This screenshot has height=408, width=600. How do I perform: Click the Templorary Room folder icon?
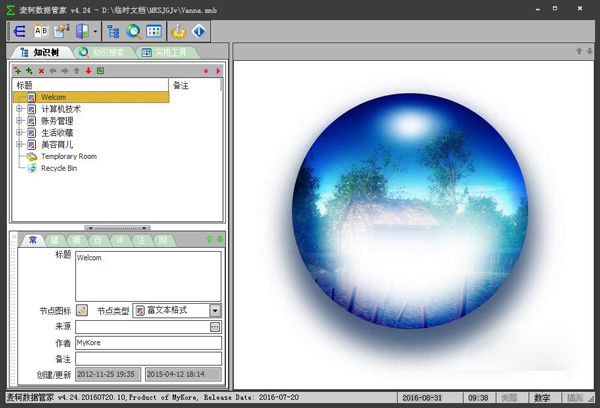coord(32,157)
